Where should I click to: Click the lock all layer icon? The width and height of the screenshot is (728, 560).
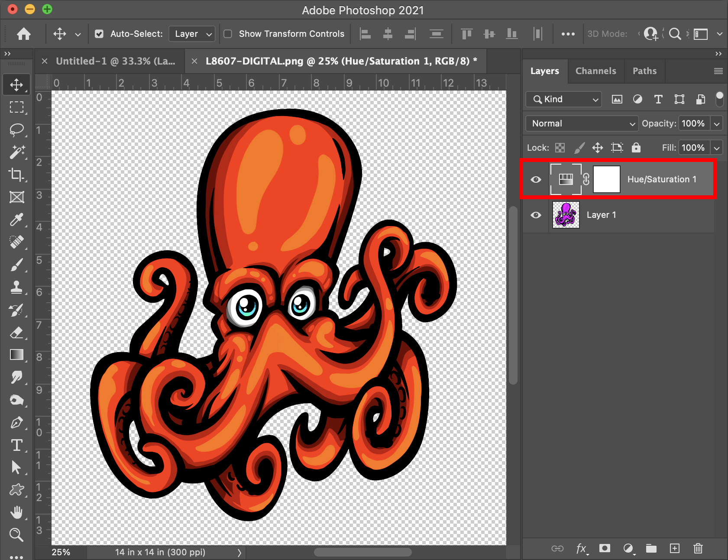tap(636, 148)
